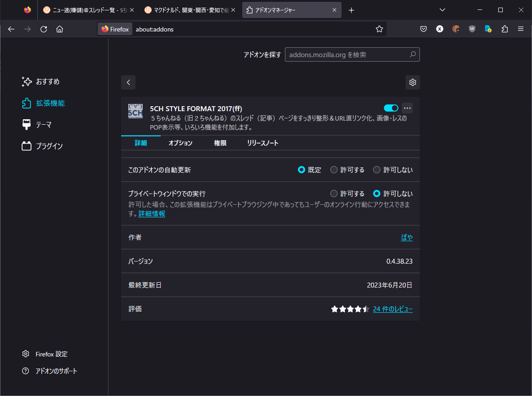Open the addon tools gear menu
Image resolution: width=532 pixels, height=396 pixels.
(413, 82)
